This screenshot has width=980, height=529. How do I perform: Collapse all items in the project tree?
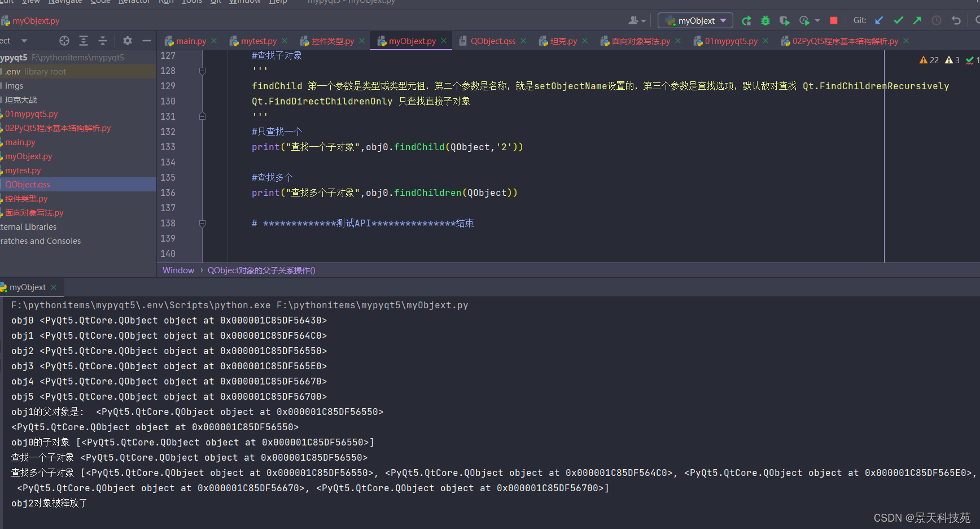tap(103, 41)
